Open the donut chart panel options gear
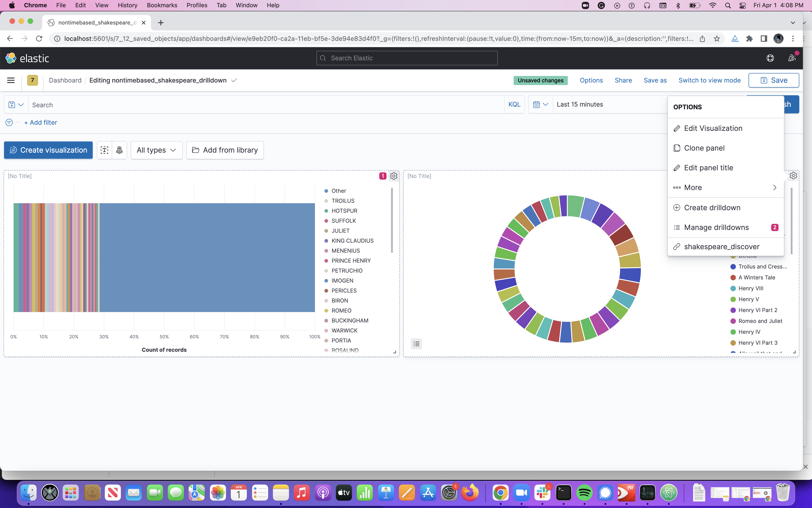 pos(793,176)
